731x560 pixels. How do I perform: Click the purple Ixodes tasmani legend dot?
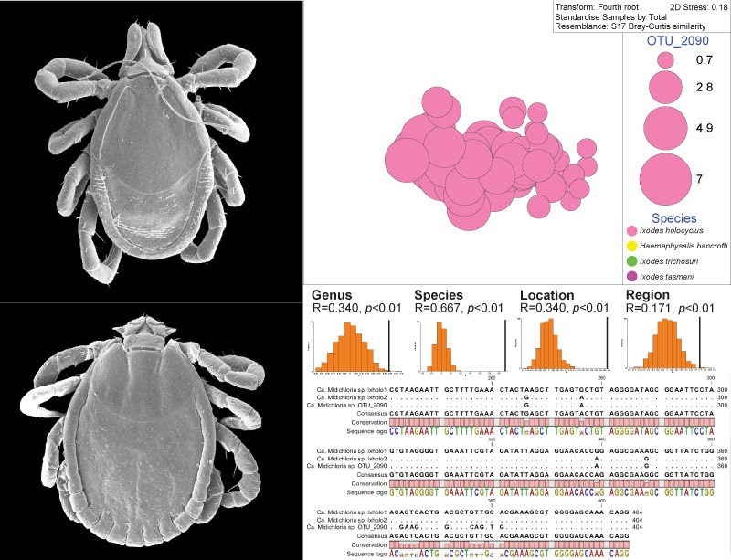click(x=632, y=277)
